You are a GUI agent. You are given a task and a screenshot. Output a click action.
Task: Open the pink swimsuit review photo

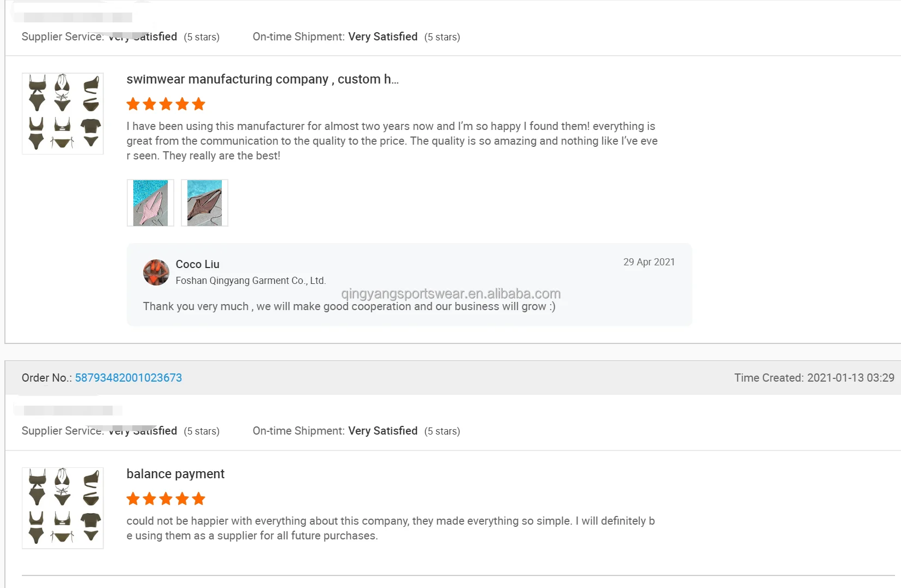[x=150, y=203]
